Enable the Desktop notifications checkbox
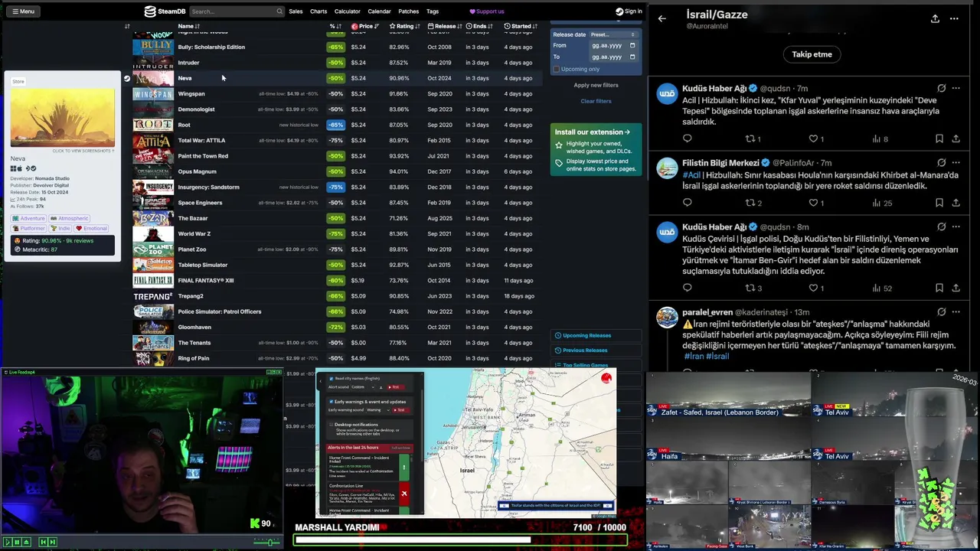980x551 pixels. click(x=331, y=424)
